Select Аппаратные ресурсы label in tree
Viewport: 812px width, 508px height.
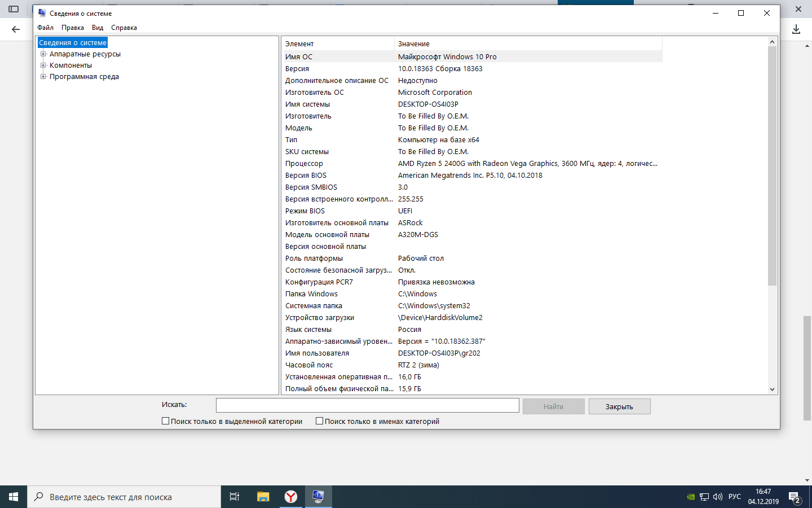pos(85,54)
